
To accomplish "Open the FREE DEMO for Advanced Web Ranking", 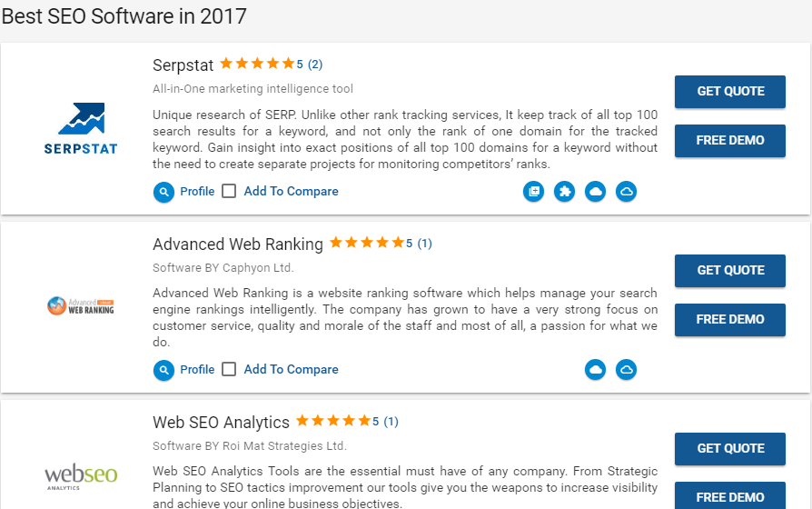I will coord(730,320).
